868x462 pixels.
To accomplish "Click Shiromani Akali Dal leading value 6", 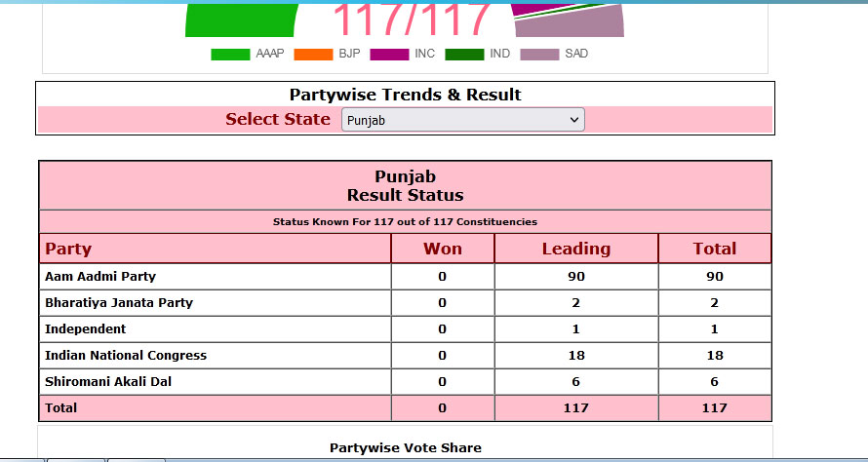I will 576,381.
